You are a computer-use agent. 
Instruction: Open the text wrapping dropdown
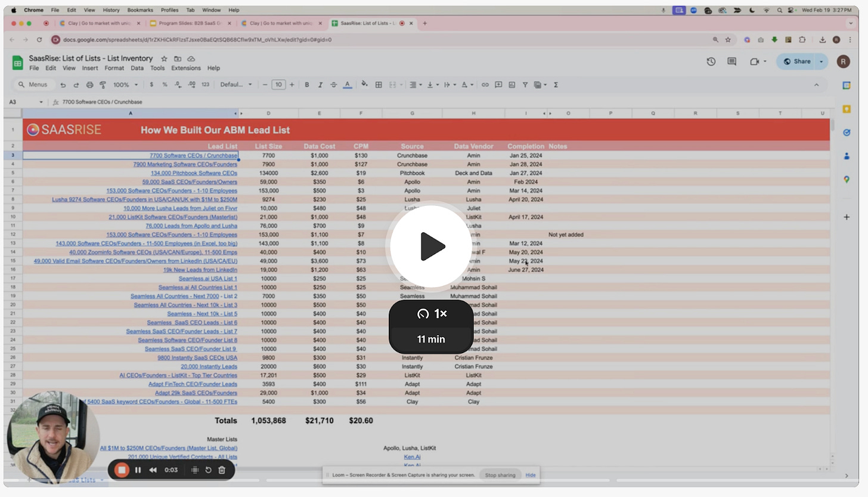point(449,85)
